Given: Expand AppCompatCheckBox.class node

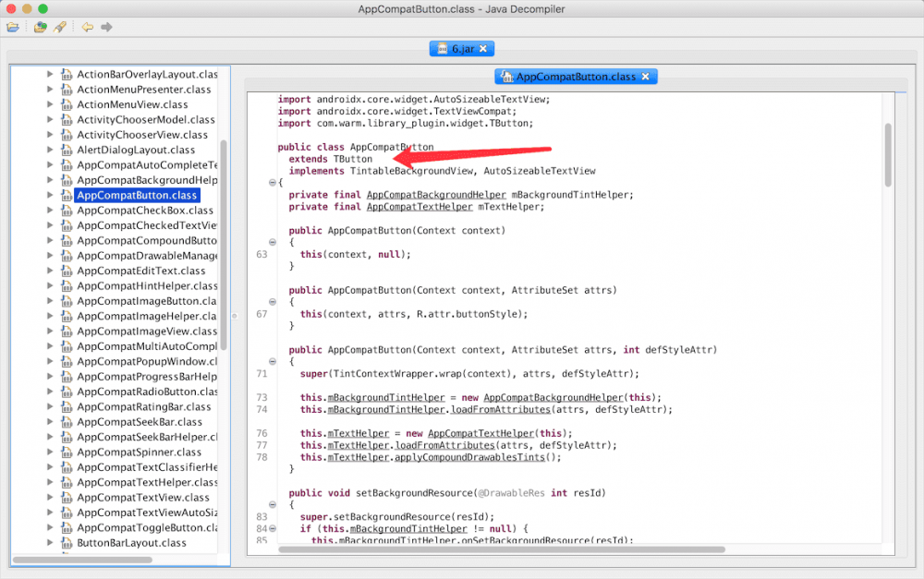Looking at the screenshot, I should pos(50,211).
